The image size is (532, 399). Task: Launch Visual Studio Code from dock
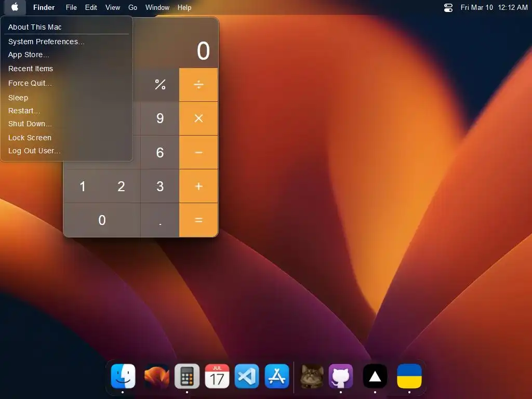[247, 376]
